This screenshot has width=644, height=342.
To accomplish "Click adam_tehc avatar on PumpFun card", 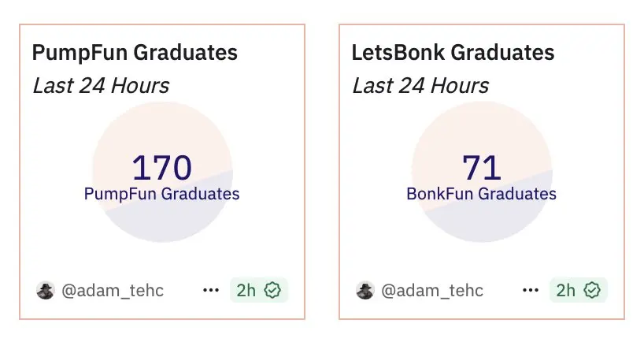I will click(46, 291).
